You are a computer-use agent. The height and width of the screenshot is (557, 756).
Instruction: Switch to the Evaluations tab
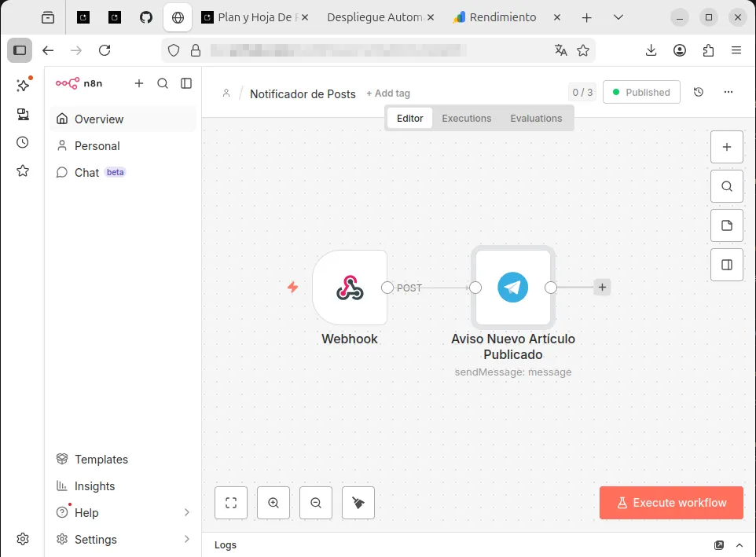536,119
